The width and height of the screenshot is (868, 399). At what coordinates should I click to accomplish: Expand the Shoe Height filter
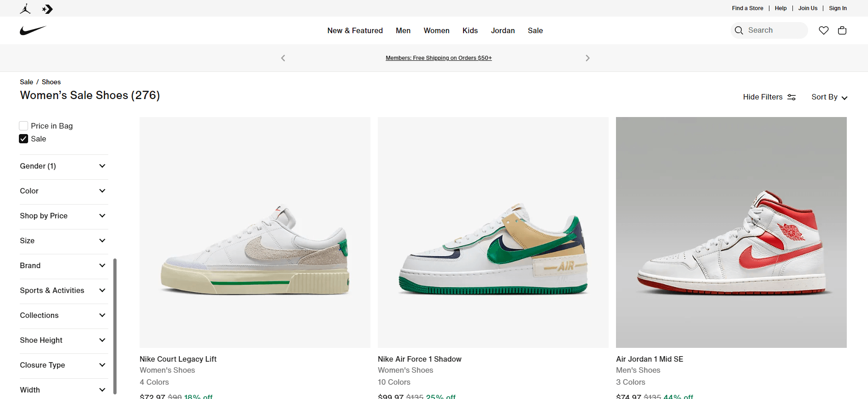pos(64,340)
